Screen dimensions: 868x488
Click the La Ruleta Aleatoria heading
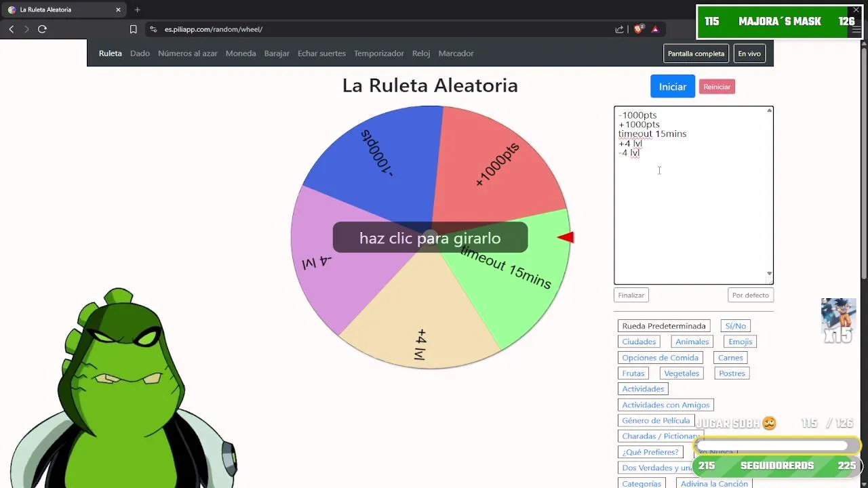(430, 85)
